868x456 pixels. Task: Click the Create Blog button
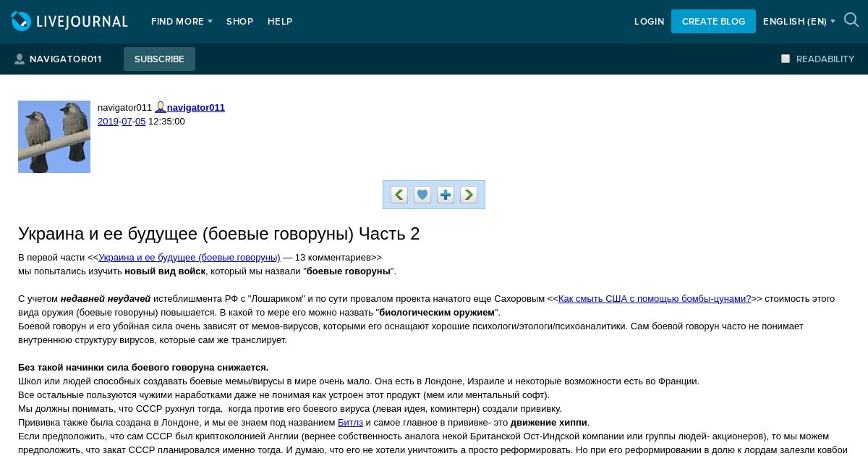pyautogui.click(x=713, y=22)
